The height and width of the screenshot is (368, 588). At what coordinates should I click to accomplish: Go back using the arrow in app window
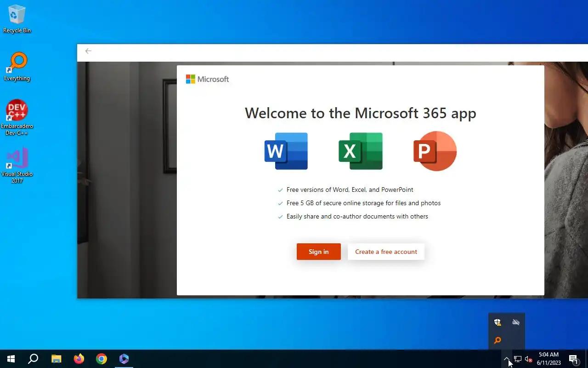(x=88, y=51)
